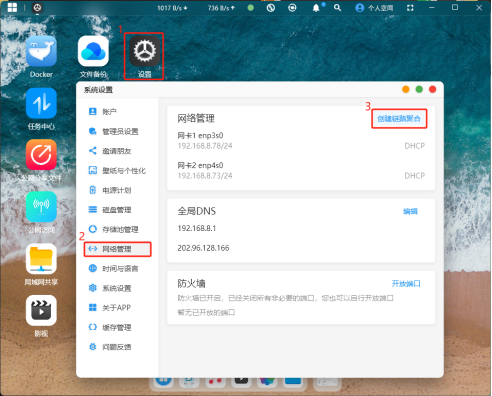Viewport: 492px width, 396px height.
Task: Click the search magnifier in top bar
Action: click(337, 8)
